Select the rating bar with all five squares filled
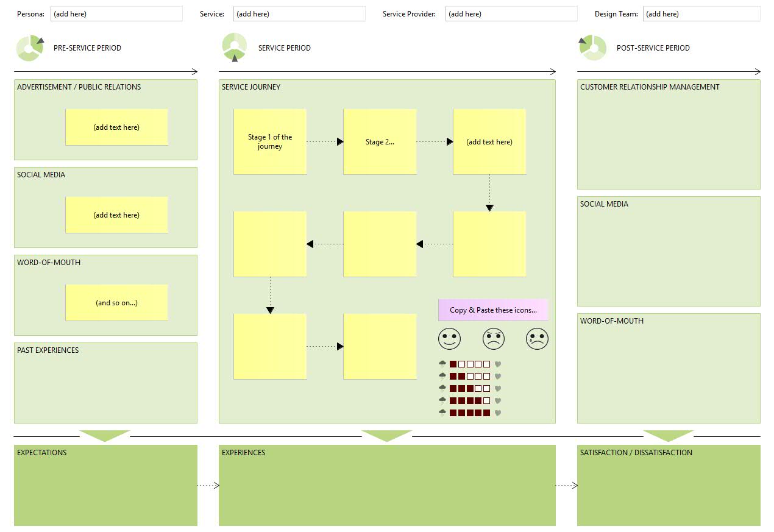774x532 pixels. point(470,413)
